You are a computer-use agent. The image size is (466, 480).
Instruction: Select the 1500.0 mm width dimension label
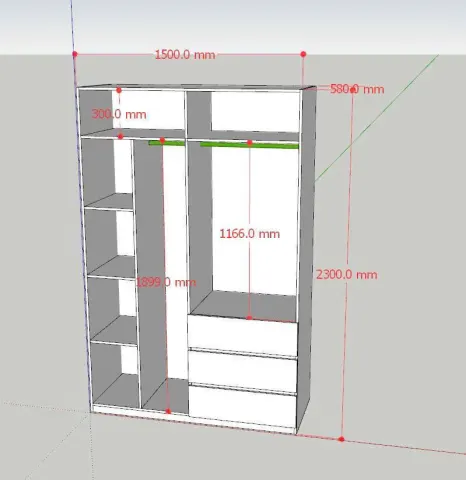[185, 55]
